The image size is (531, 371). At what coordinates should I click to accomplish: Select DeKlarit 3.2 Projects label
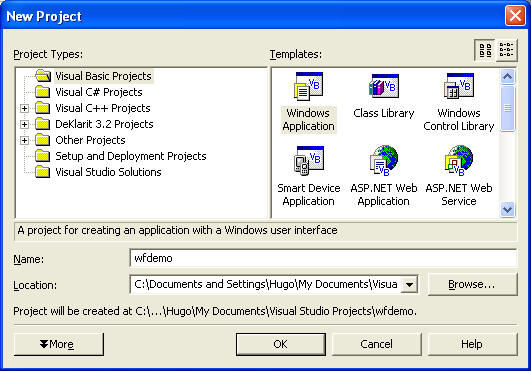pyautogui.click(x=104, y=124)
